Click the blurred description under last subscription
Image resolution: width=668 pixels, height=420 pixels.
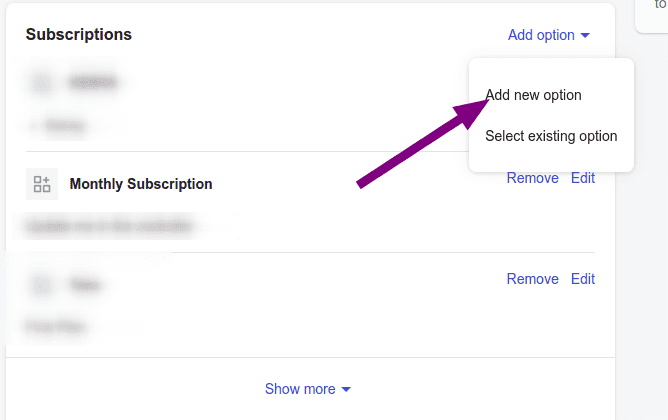(x=56, y=326)
